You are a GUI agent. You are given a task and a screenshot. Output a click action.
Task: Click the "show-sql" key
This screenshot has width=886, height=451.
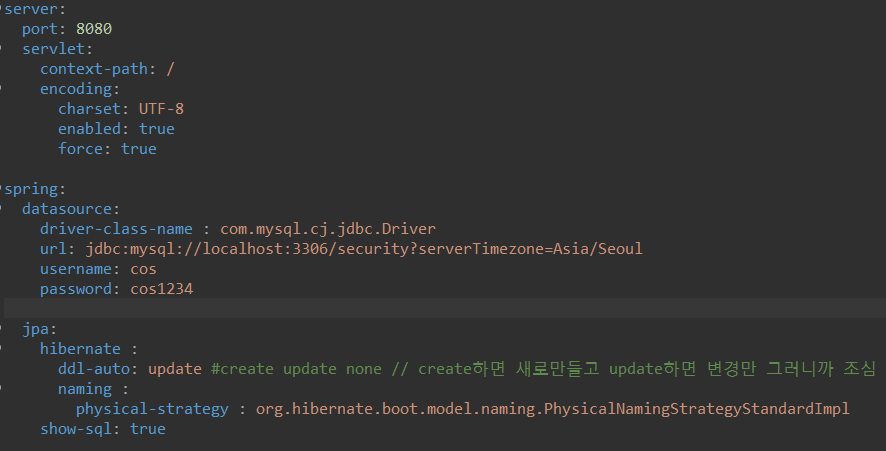click(x=76, y=429)
